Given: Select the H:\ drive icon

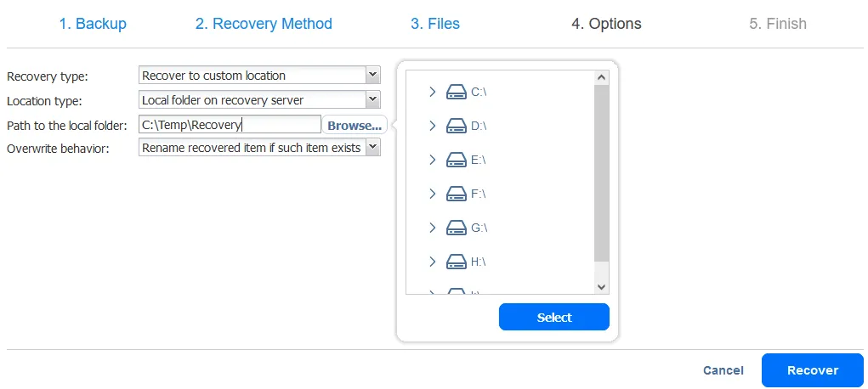Looking at the screenshot, I should (x=457, y=262).
